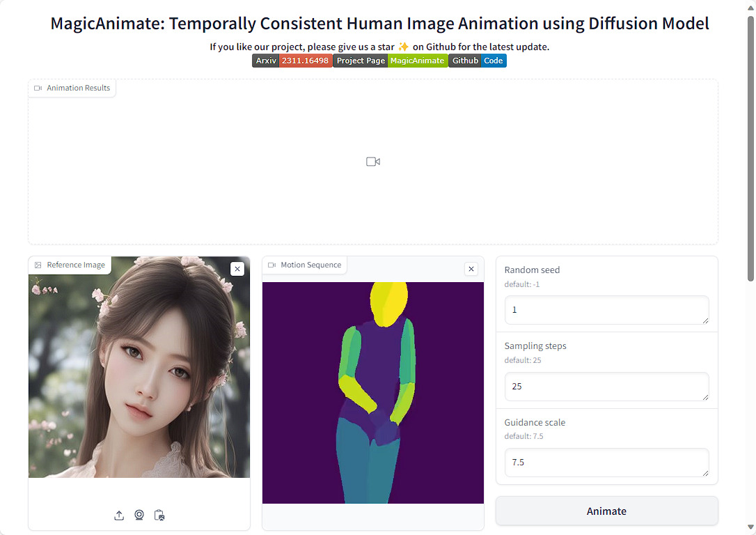Click the Animate button

point(606,511)
